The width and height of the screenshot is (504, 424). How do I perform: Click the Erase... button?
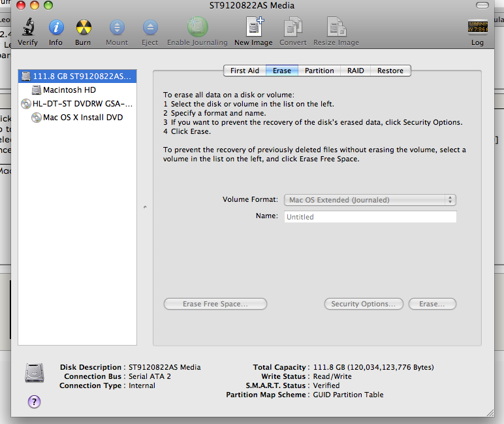(432, 304)
